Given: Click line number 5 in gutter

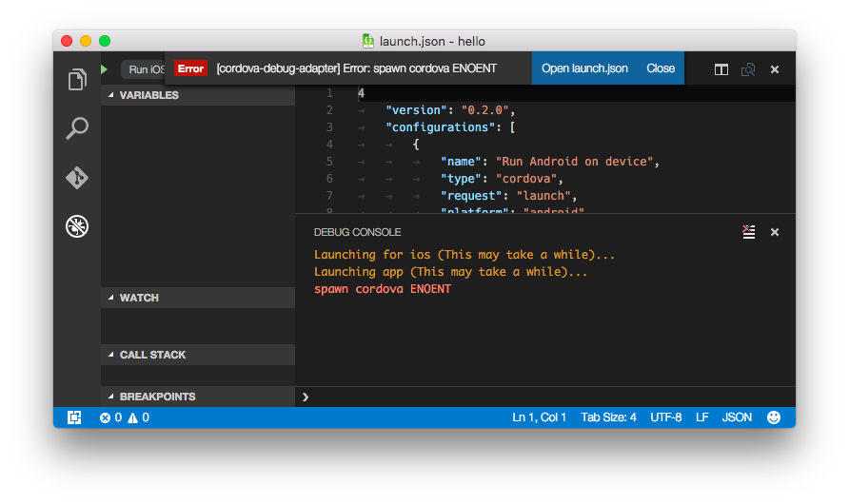Looking at the screenshot, I should click(x=329, y=162).
